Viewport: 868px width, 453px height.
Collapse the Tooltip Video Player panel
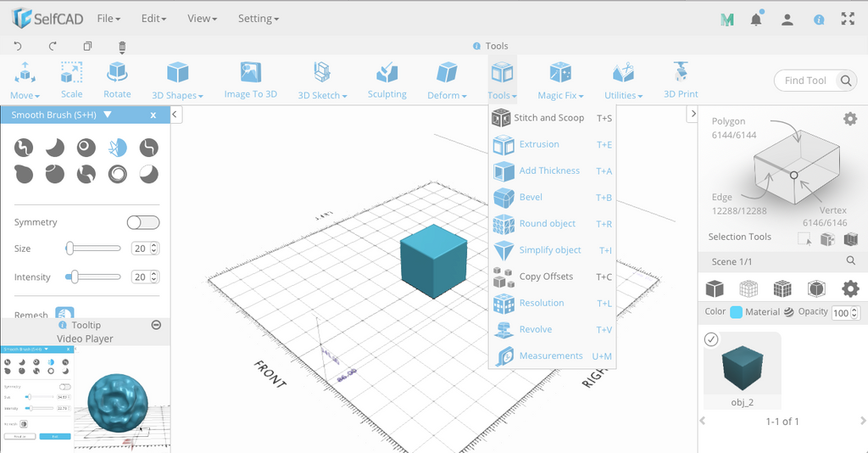pyautogui.click(x=156, y=325)
